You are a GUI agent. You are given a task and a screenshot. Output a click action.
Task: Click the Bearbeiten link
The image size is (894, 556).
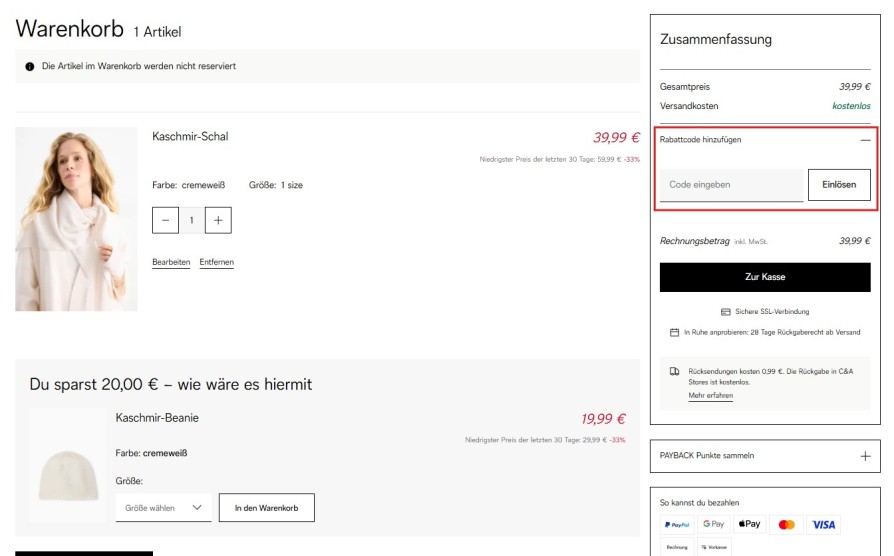click(x=171, y=262)
